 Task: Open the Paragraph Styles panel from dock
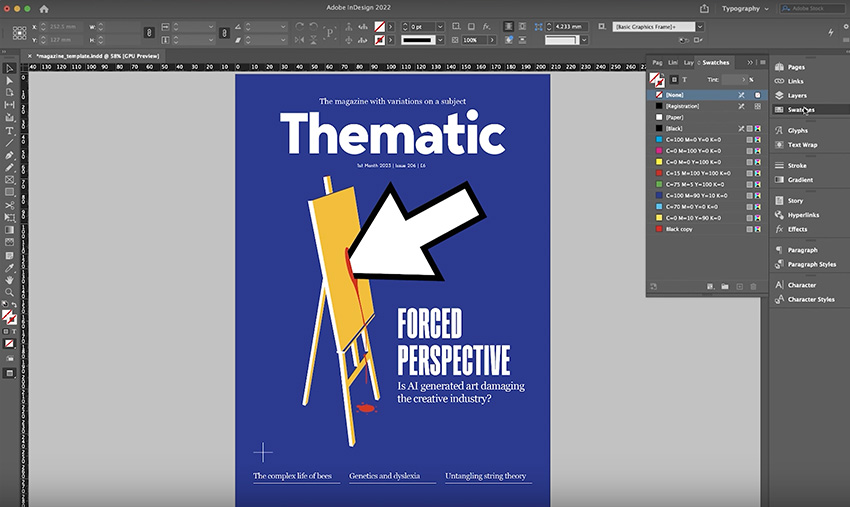812,265
